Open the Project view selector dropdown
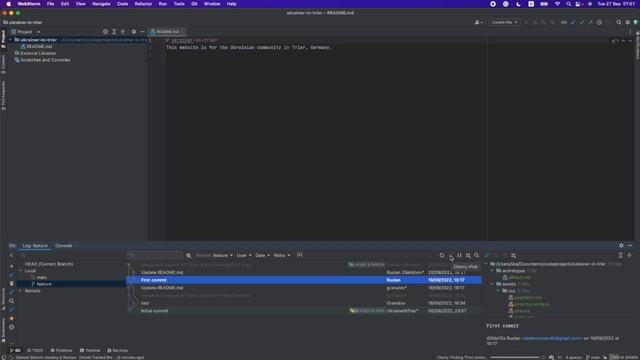640x360 pixels. pos(26,32)
